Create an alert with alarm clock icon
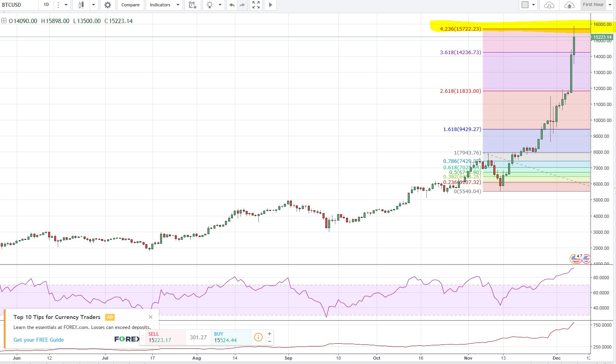The image size is (616, 364). [x=192, y=5]
